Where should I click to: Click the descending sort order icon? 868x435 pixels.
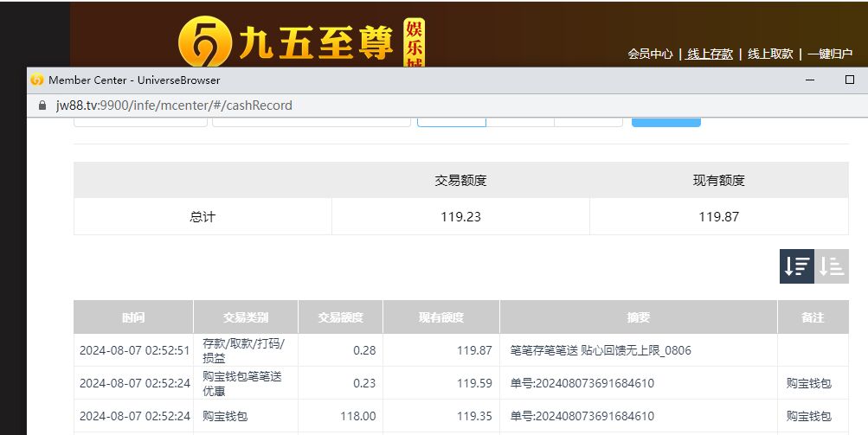[x=796, y=266]
